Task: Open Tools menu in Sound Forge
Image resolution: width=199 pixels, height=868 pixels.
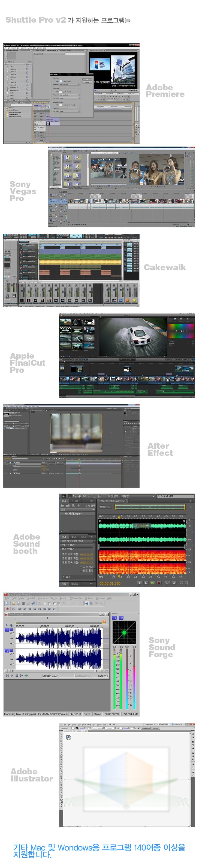Action: (63, 598)
